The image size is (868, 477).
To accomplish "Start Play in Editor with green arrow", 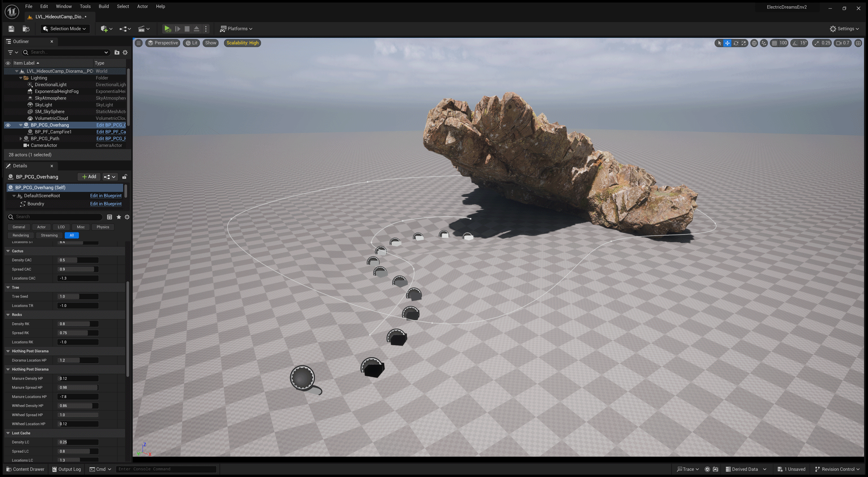I will (168, 29).
